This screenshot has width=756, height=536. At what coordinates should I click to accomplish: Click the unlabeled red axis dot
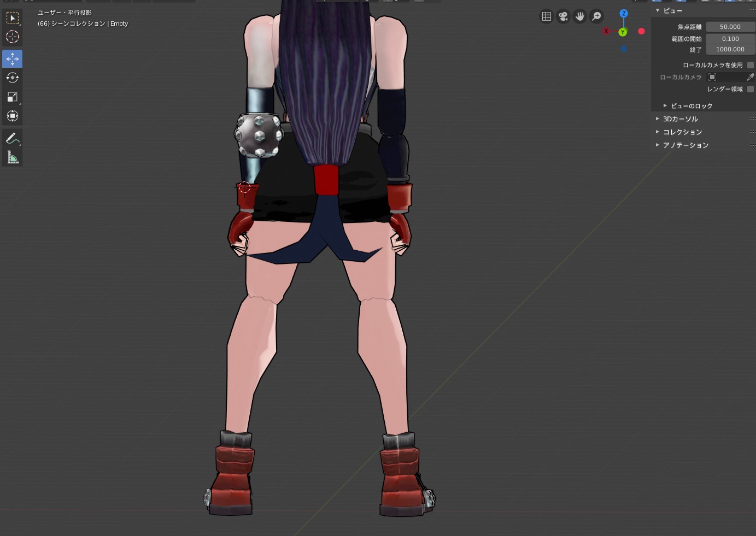pyautogui.click(x=641, y=31)
